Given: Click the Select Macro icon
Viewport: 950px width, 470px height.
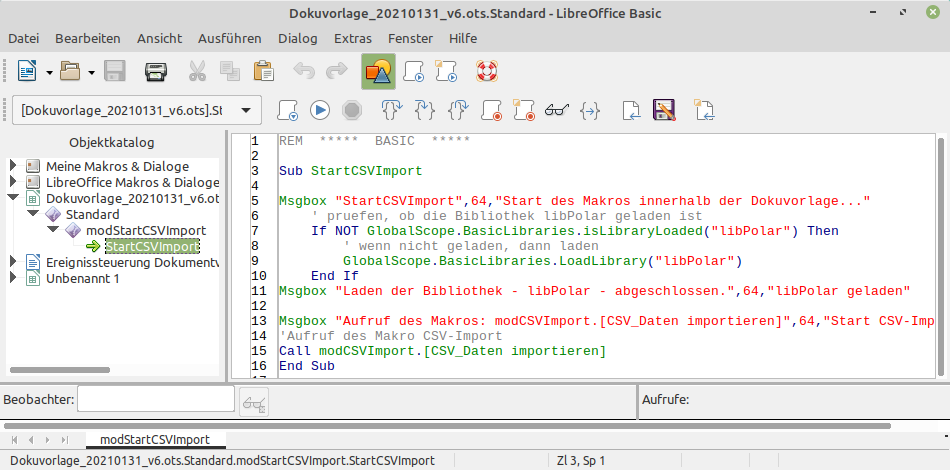Looking at the screenshot, I should 414,71.
